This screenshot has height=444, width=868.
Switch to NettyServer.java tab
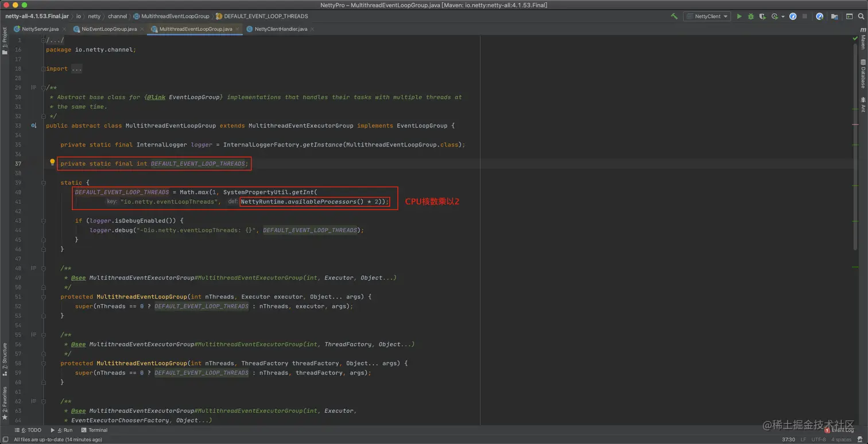[x=40, y=29]
